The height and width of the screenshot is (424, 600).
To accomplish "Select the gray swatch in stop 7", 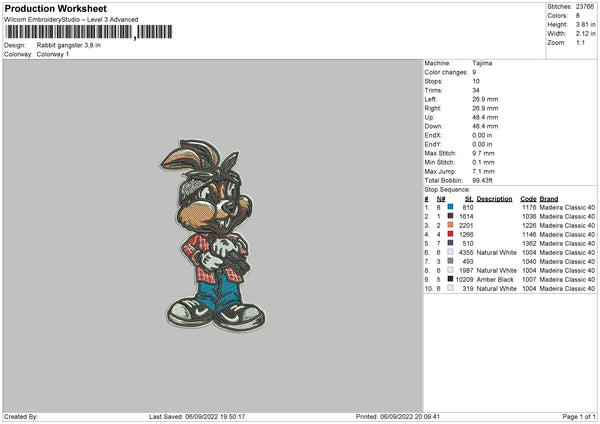I will 450,261.
